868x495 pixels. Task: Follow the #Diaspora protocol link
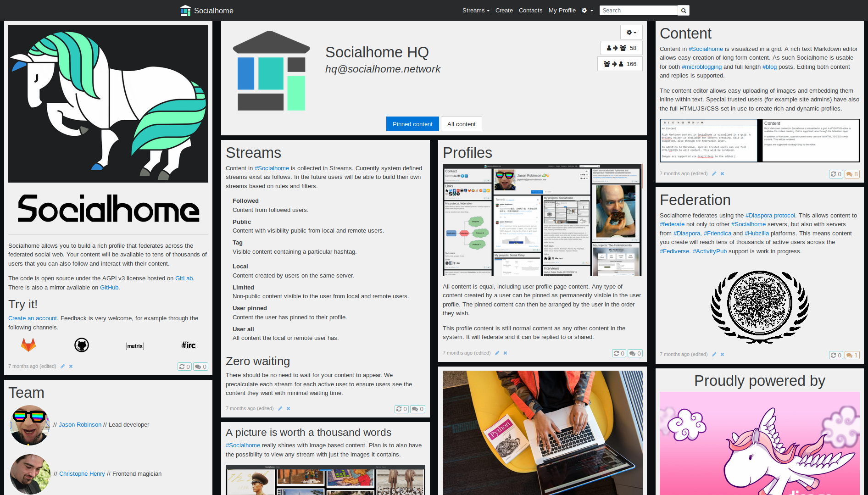click(770, 216)
